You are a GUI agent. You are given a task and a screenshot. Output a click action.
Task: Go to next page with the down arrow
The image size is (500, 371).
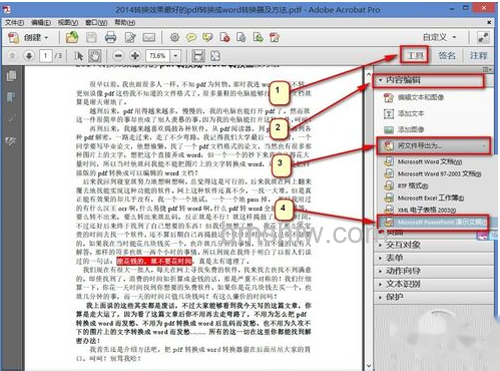click(29, 56)
